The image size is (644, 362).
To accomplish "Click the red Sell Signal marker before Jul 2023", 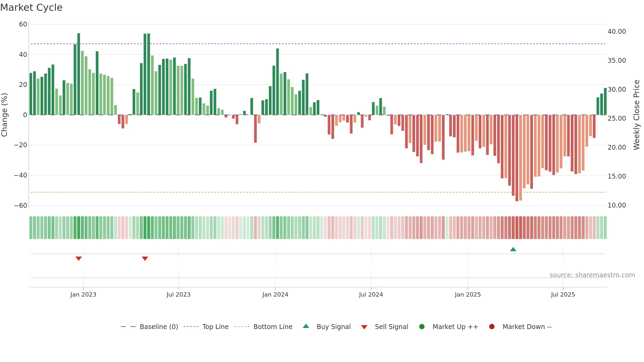I will tap(145, 258).
